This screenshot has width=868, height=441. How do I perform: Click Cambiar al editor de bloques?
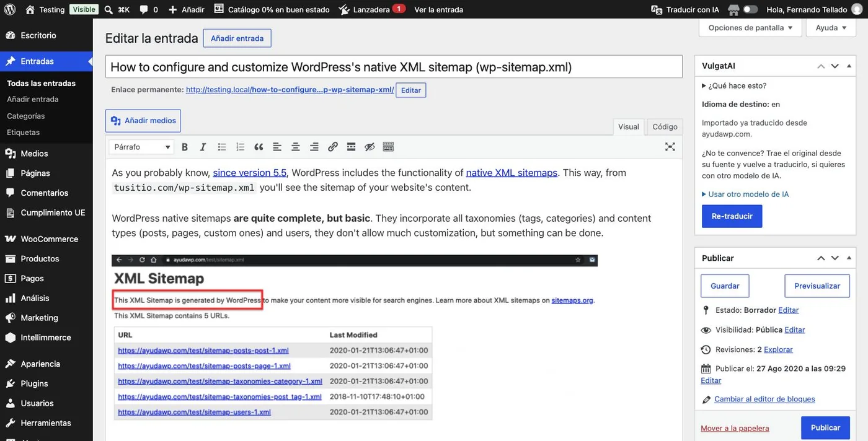(764, 400)
